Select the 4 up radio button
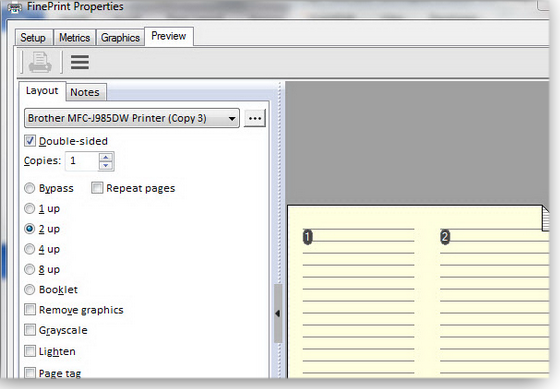The image size is (560, 389). pos(29,249)
